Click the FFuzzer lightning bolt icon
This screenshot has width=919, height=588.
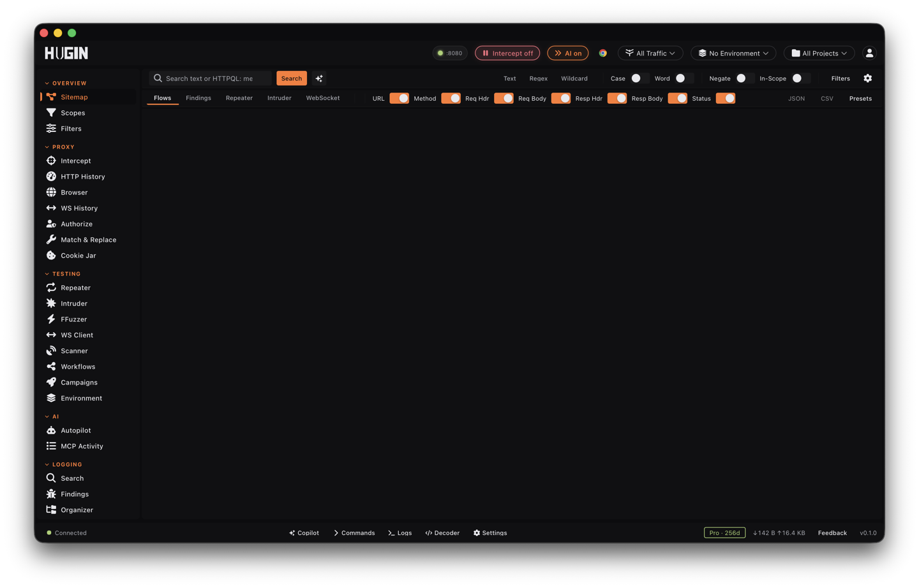point(51,319)
